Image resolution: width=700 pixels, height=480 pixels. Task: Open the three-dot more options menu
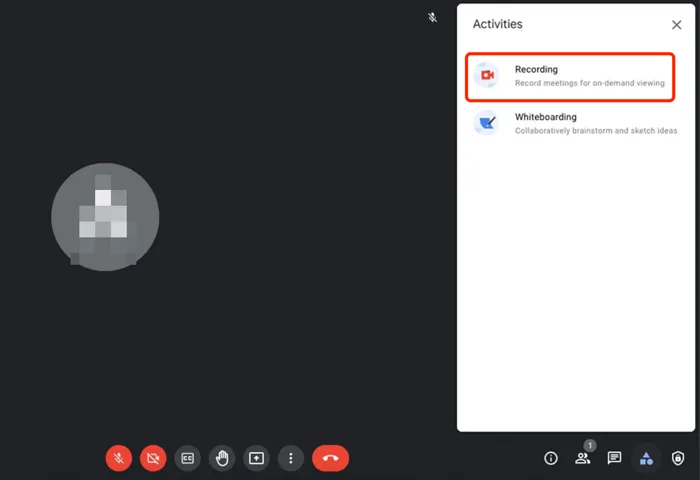(x=291, y=458)
